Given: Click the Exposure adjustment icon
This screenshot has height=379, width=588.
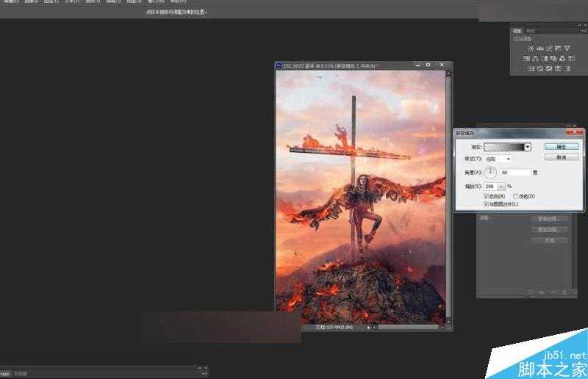Looking at the screenshot, I should [x=558, y=48].
